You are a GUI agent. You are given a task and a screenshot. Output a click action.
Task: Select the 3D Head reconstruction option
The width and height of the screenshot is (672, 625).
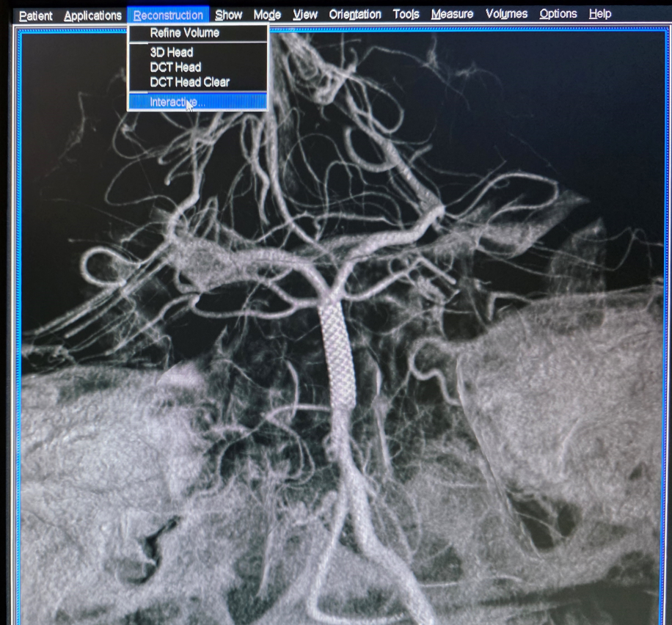point(171,53)
